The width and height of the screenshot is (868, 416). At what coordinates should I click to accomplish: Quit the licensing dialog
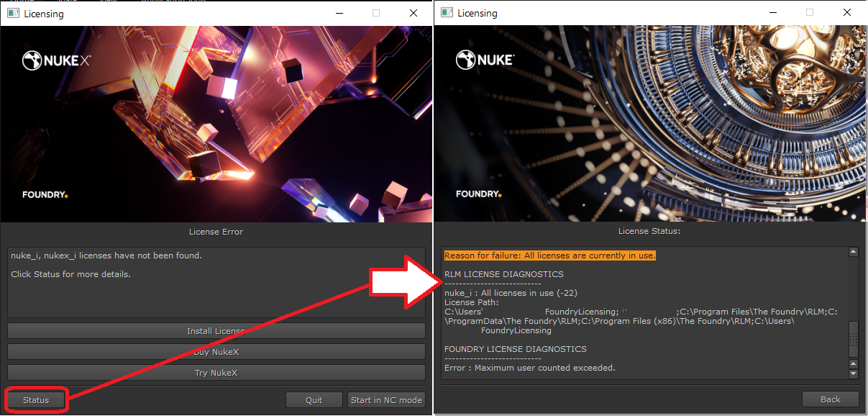tap(314, 399)
